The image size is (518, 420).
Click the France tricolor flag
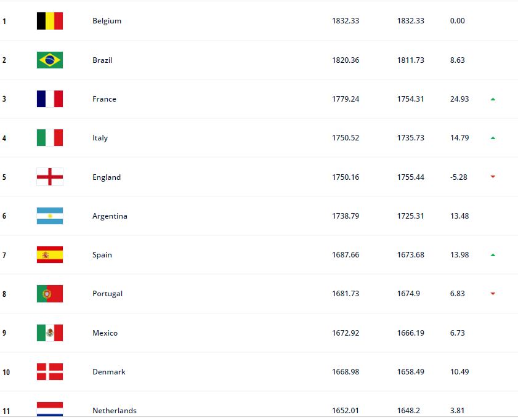click(49, 99)
